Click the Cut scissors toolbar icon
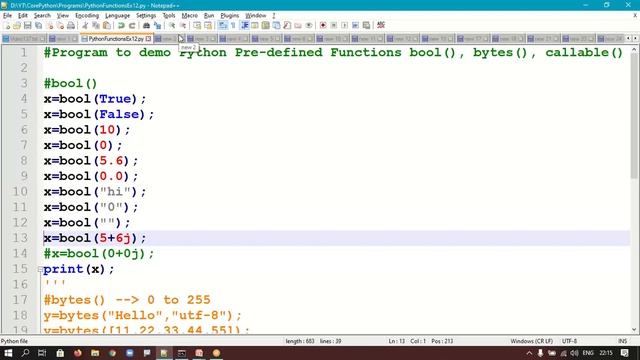The height and width of the screenshot is (360, 640). pyautogui.click(x=85, y=25)
